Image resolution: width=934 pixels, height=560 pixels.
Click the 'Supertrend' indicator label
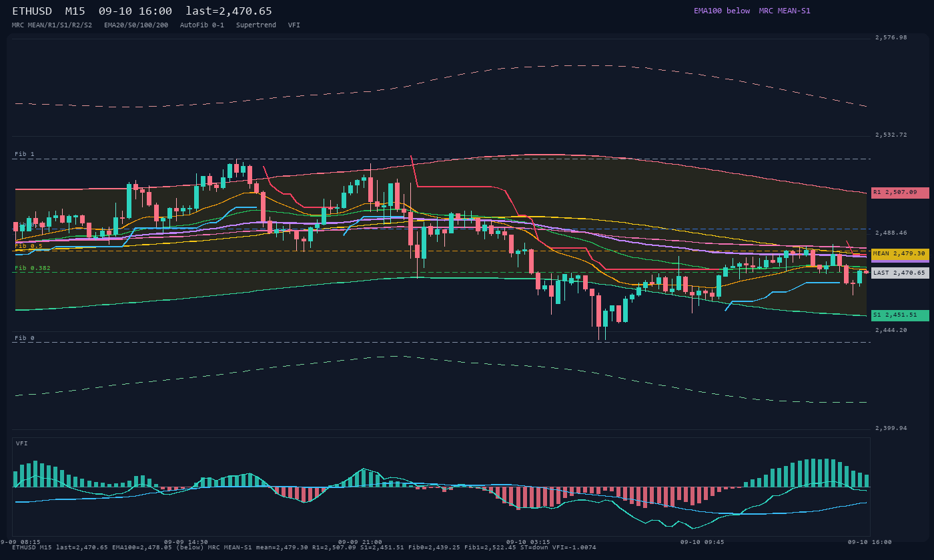coord(256,25)
